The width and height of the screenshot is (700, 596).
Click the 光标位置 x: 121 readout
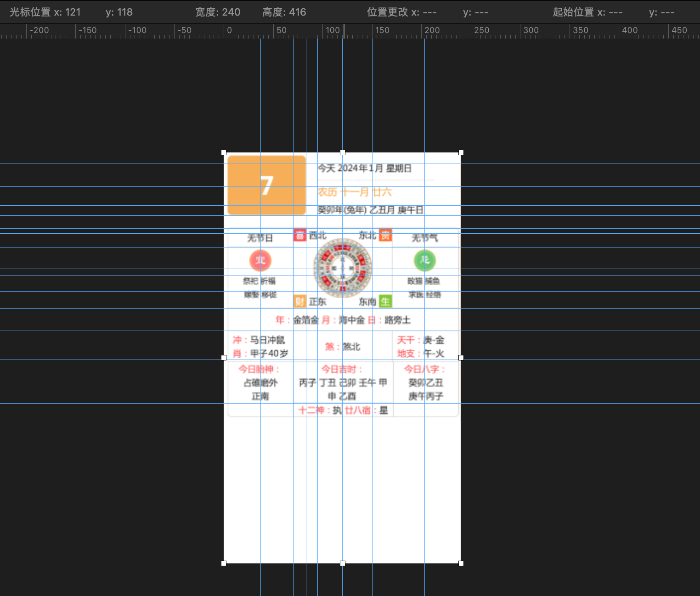[x=45, y=12]
